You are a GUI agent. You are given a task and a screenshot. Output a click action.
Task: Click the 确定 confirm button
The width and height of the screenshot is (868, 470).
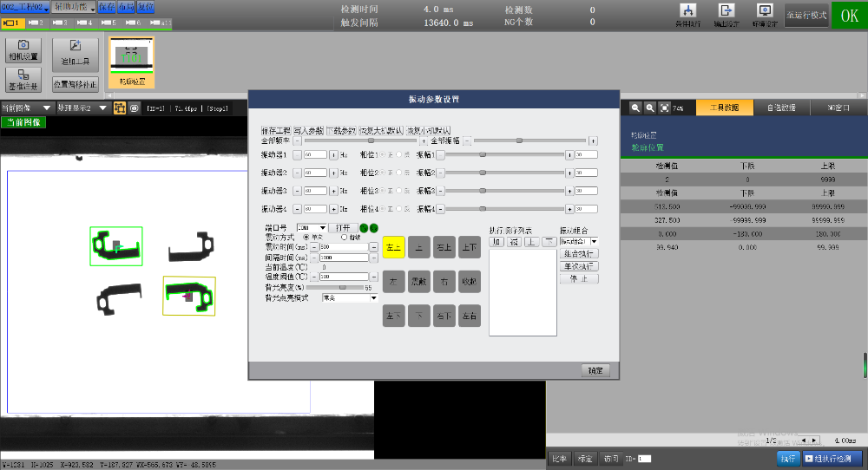click(x=595, y=370)
